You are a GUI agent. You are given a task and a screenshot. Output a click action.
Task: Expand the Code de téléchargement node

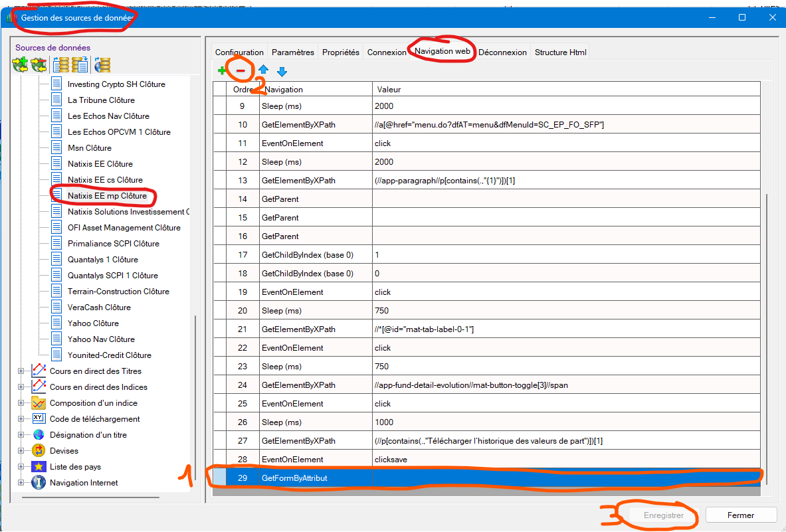[21, 419]
